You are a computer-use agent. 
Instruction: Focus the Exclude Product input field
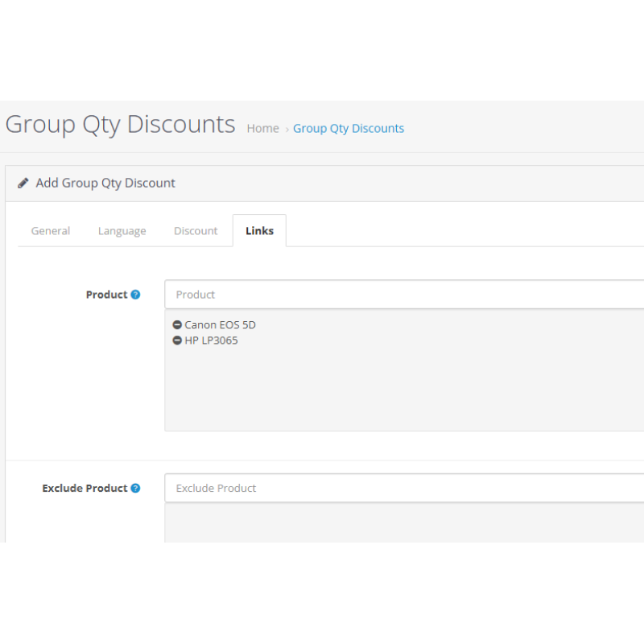[x=404, y=488]
